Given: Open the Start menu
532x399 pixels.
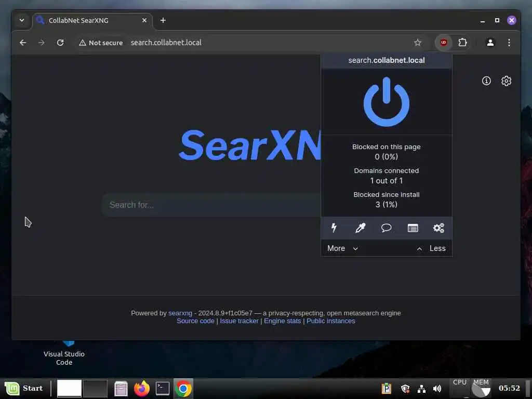Looking at the screenshot, I should tap(24, 388).
